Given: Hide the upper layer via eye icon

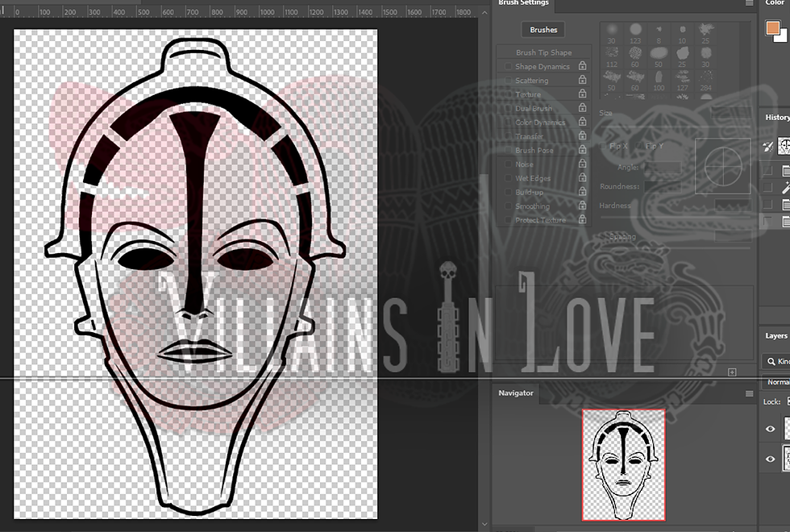Looking at the screenshot, I should point(771,429).
